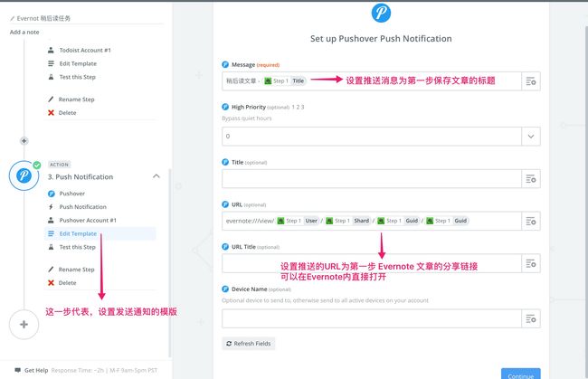Add a new step with large plus circle
Image resolution: width=588 pixels, height=379 pixels.
coord(24,324)
